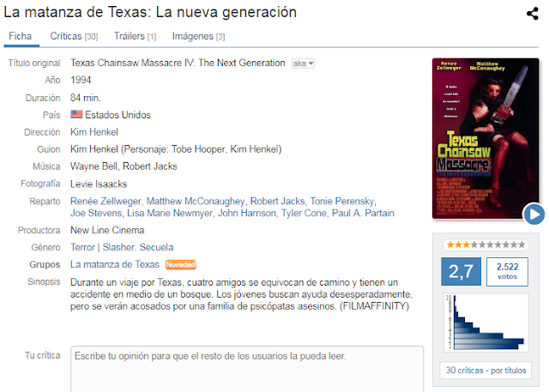Click the 2,7 average score box
Viewport: 549px width, 392px height.
[x=462, y=272]
